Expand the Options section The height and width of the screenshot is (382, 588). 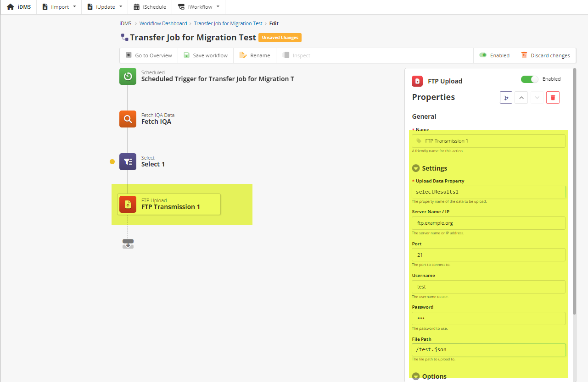tap(416, 376)
